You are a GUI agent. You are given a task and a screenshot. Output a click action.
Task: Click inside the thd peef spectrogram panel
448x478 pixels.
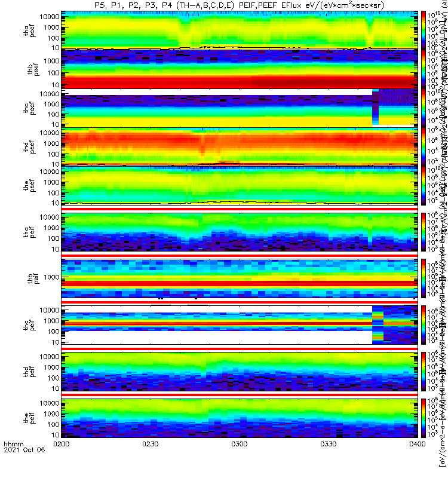240,146
